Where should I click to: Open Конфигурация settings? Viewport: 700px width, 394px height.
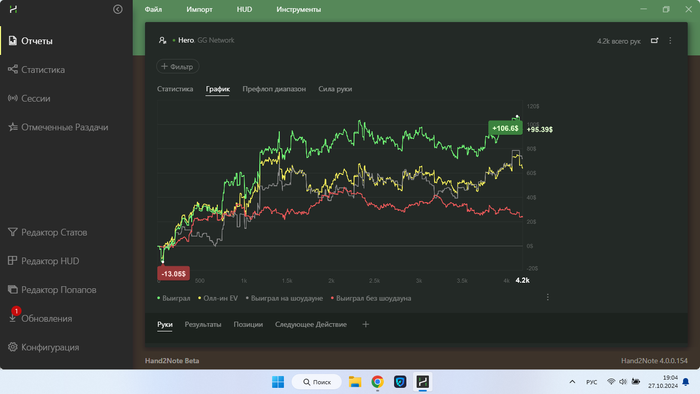pyautogui.click(x=50, y=348)
